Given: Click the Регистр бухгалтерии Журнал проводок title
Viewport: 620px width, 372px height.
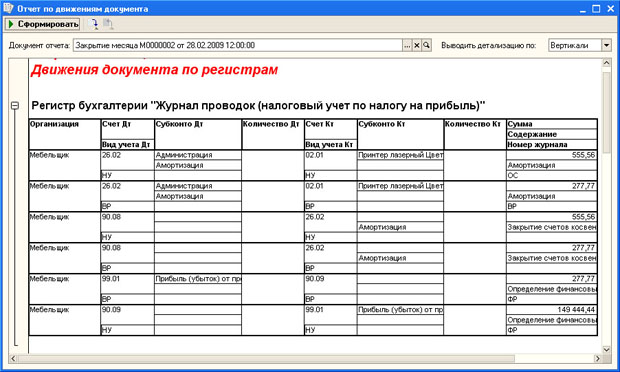Looking at the screenshot, I should pos(258,106).
